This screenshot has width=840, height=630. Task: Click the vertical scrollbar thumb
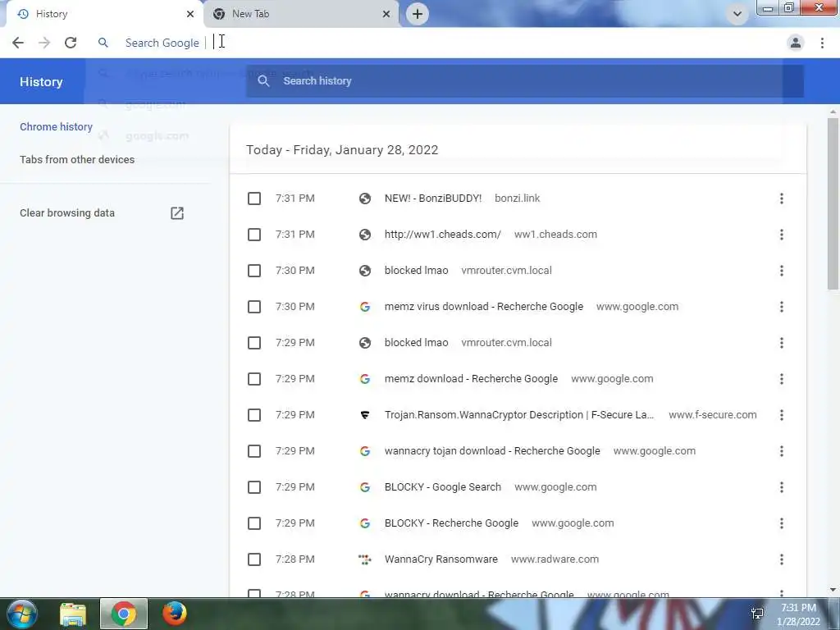pyautogui.click(x=833, y=203)
